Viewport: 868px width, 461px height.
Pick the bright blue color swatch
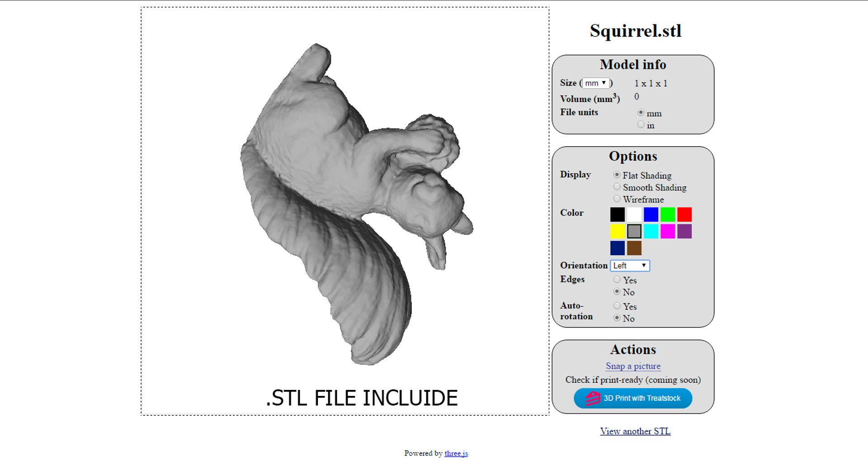pos(651,214)
